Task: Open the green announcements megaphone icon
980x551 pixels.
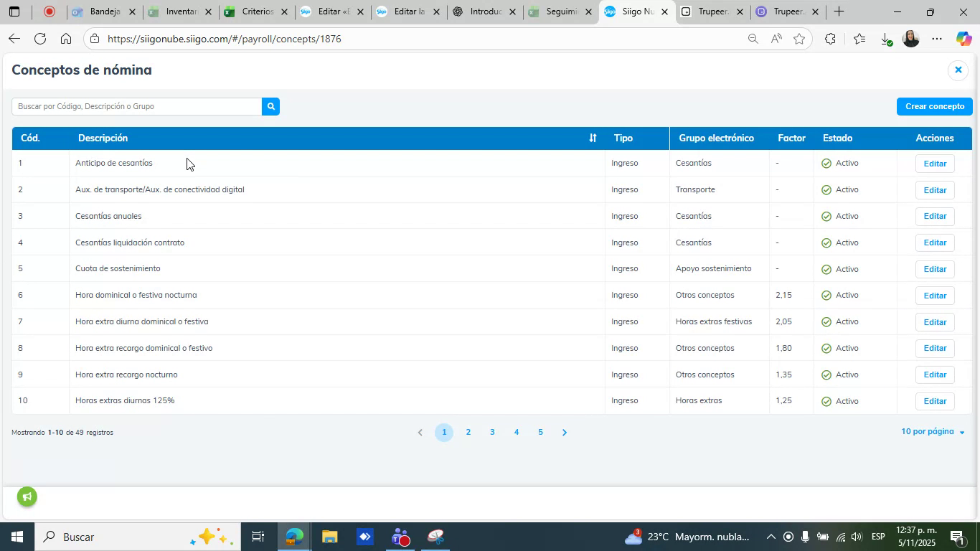Action: 27,496
